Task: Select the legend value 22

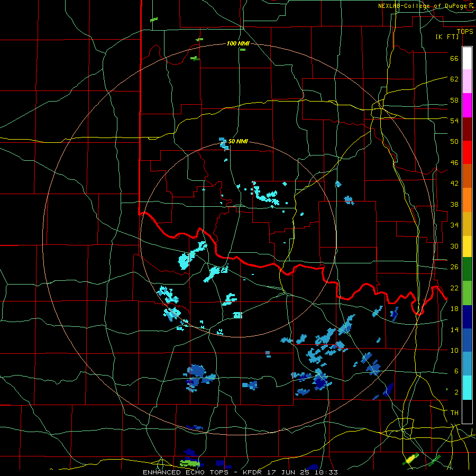Action: [x=454, y=288]
